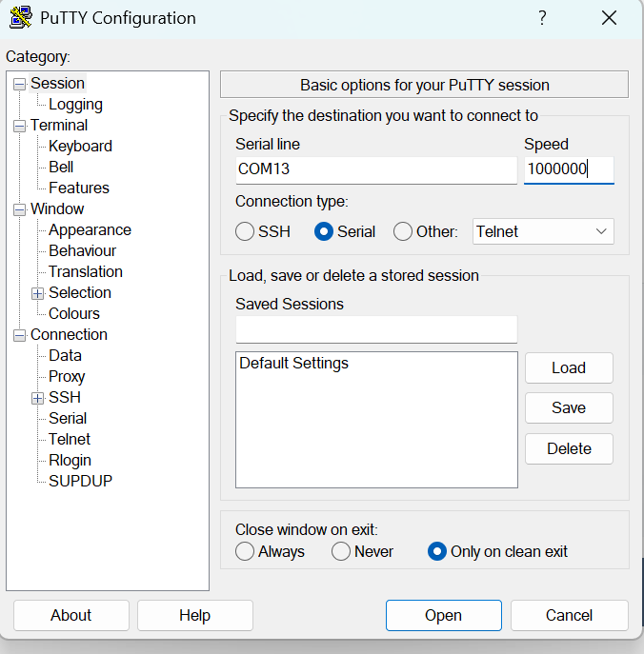Collapse the Connection category node
This screenshot has height=654, width=644.
pos(20,335)
